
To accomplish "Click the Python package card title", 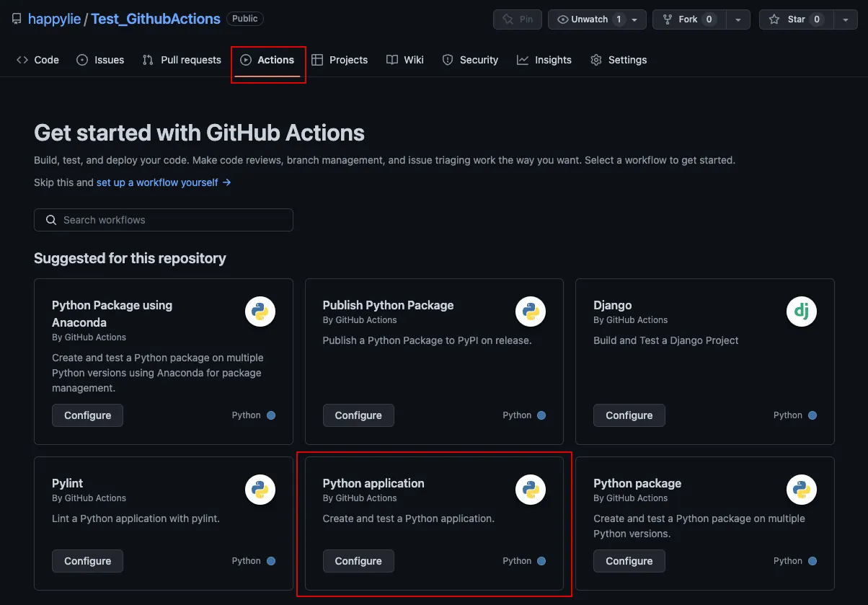I will [x=637, y=483].
